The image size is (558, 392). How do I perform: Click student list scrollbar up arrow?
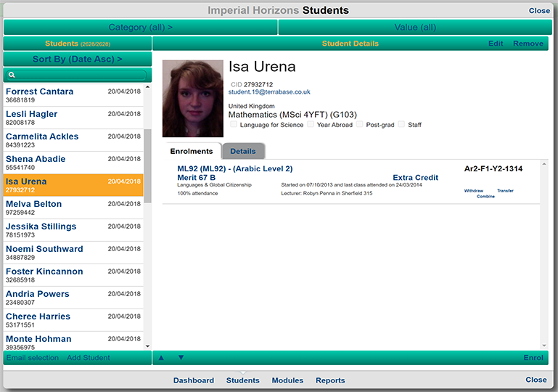coord(148,88)
